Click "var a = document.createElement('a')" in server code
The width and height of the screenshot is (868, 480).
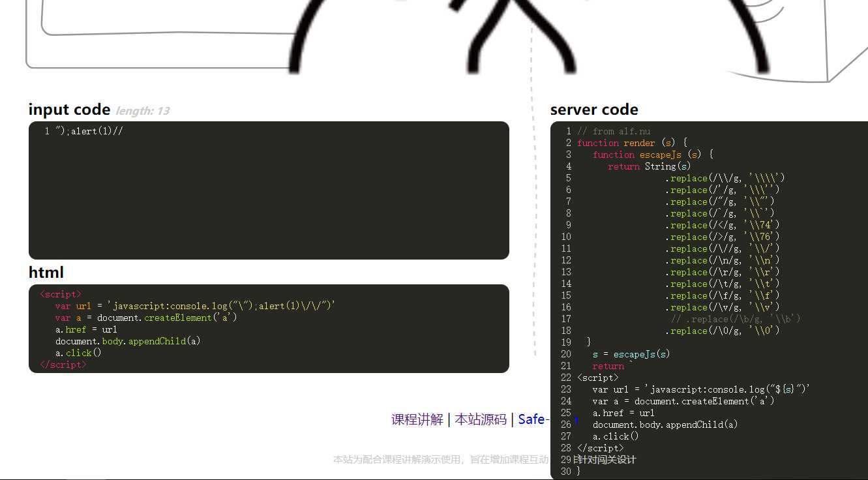tap(683, 401)
